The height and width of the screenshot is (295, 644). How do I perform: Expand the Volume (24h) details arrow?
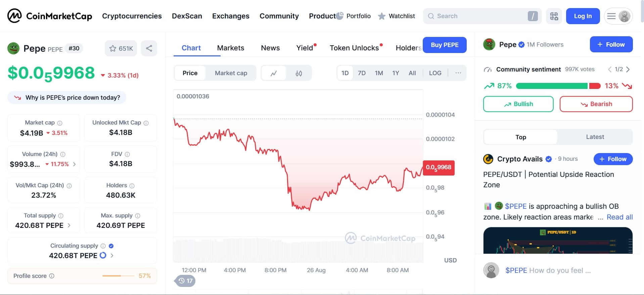(x=75, y=164)
